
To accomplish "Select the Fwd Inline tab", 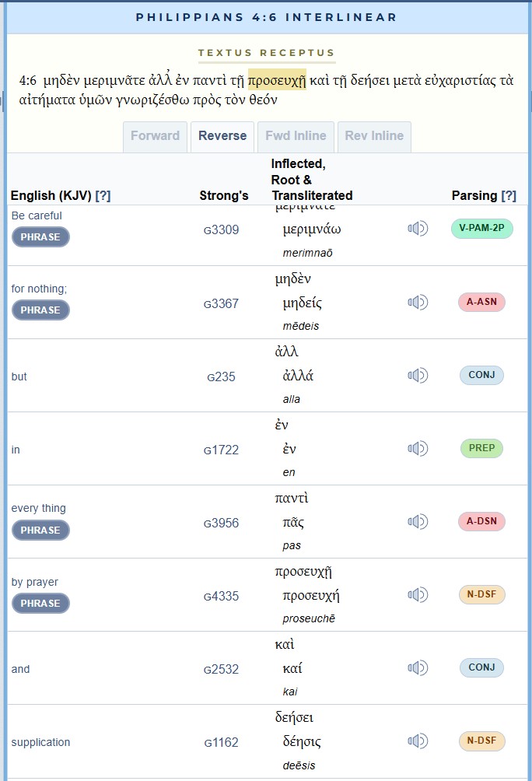I will (x=296, y=136).
